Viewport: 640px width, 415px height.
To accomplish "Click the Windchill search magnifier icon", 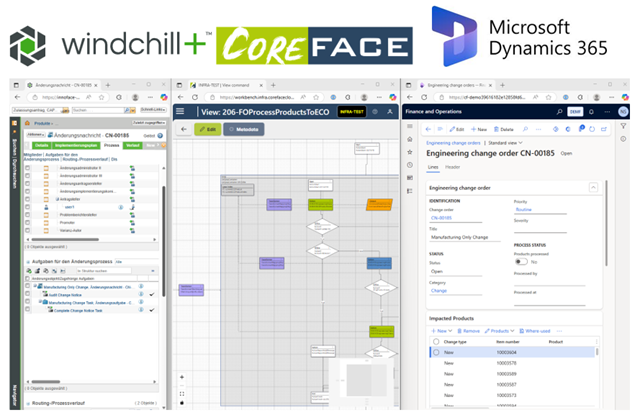I will pos(127,110).
